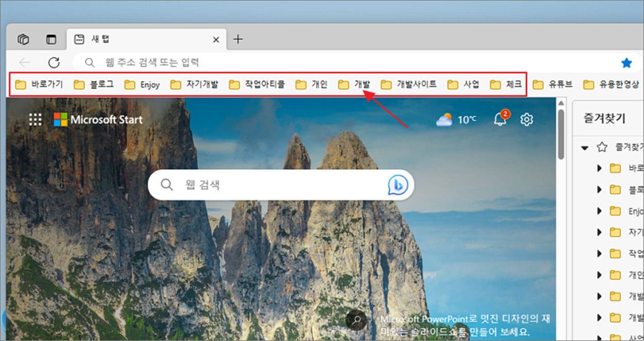Viewport: 644px width, 341px height.
Task: Reload the page with refresh icon
Action: tap(54, 62)
